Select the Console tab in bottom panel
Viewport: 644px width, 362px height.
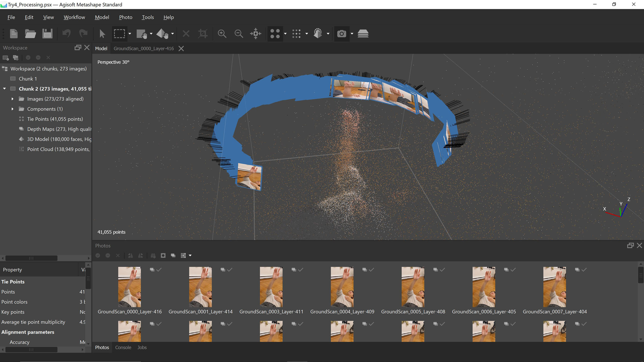tap(123, 347)
